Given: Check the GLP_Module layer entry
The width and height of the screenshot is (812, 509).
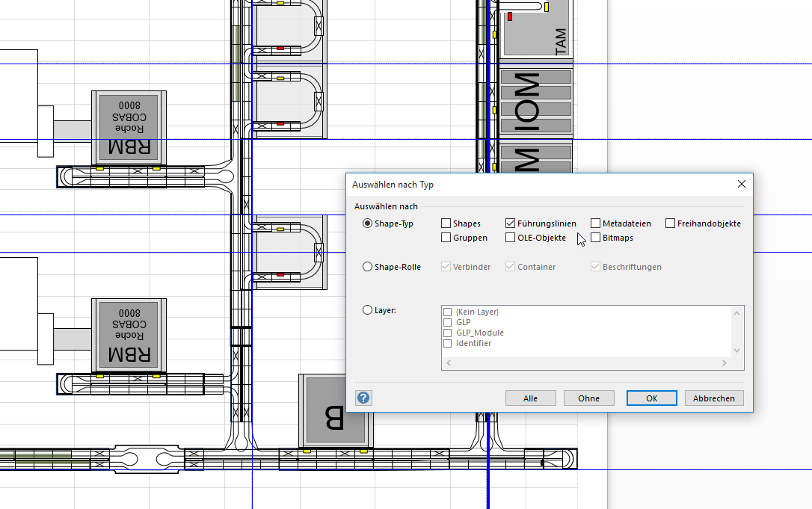Looking at the screenshot, I should tap(447, 333).
